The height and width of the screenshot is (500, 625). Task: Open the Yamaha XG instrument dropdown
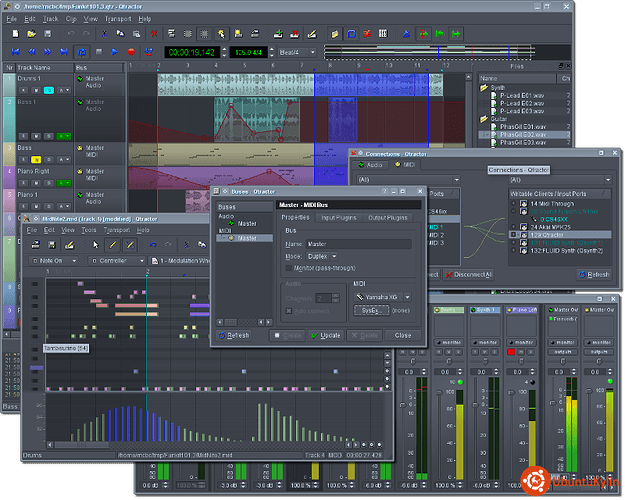click(382, 297)
